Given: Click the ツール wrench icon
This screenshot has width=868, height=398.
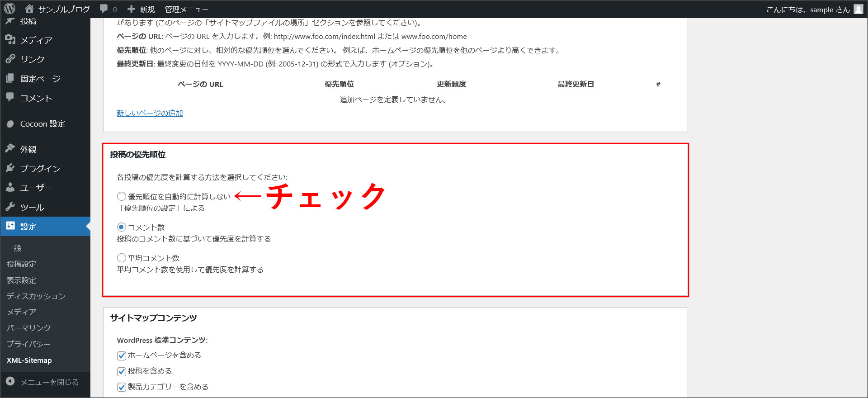Looking at the screenshot, I should [x=10, y=207].
